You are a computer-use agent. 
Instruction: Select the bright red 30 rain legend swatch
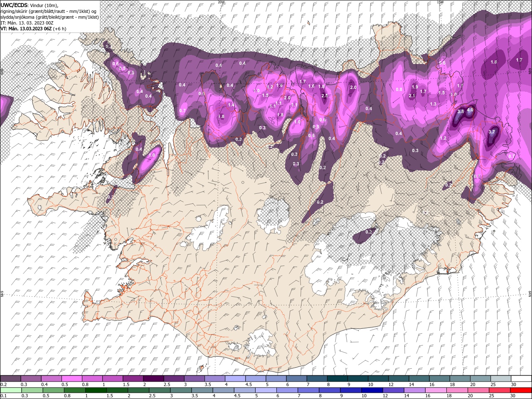click(521, 390)
